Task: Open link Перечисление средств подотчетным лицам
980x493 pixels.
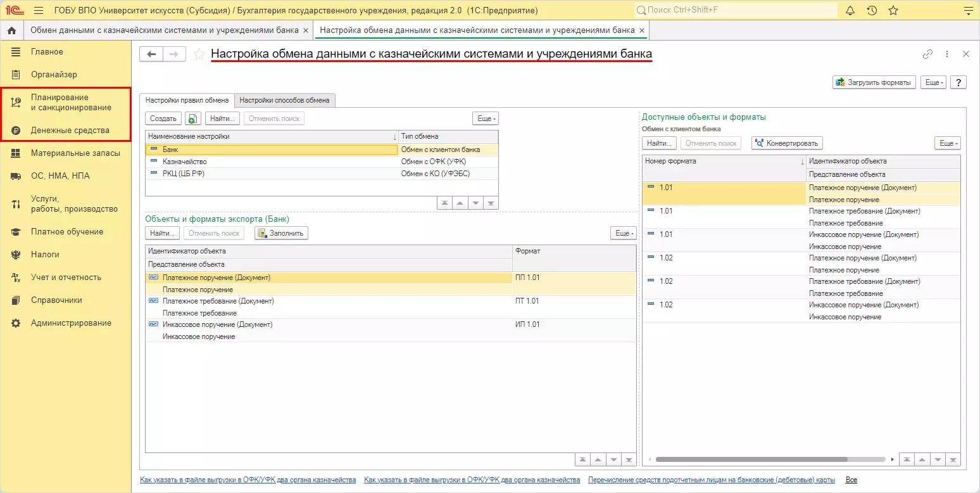Action: pyautogui.click(x=711, y=480)
